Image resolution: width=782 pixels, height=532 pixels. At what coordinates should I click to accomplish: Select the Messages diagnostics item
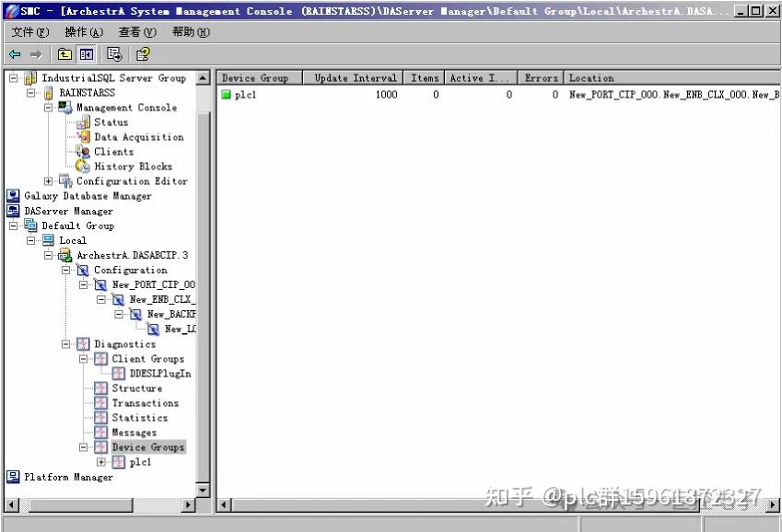134,433
